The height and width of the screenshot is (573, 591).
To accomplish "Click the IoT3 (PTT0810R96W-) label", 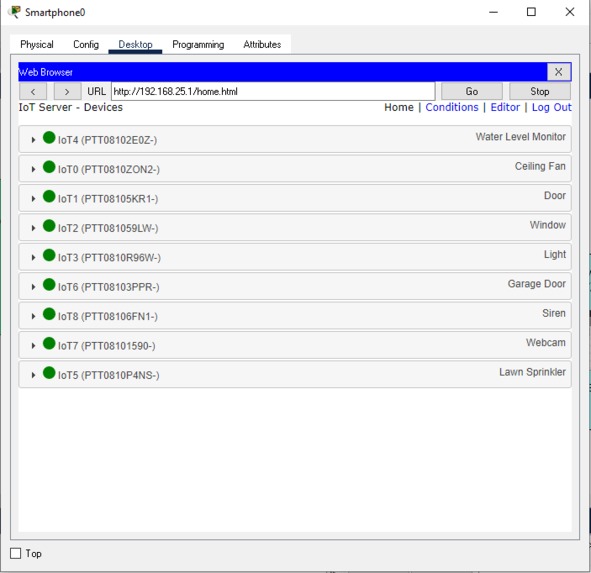I will (109, 258).
